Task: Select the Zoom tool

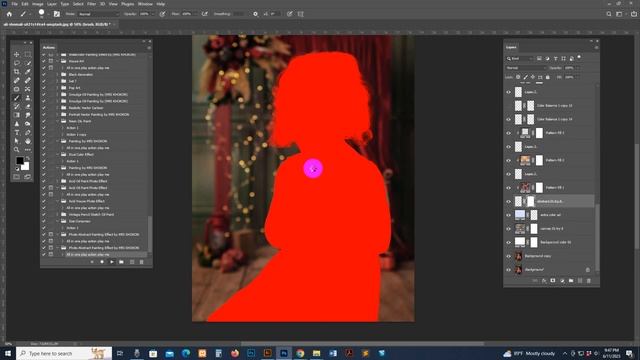Action: (16, 150)
